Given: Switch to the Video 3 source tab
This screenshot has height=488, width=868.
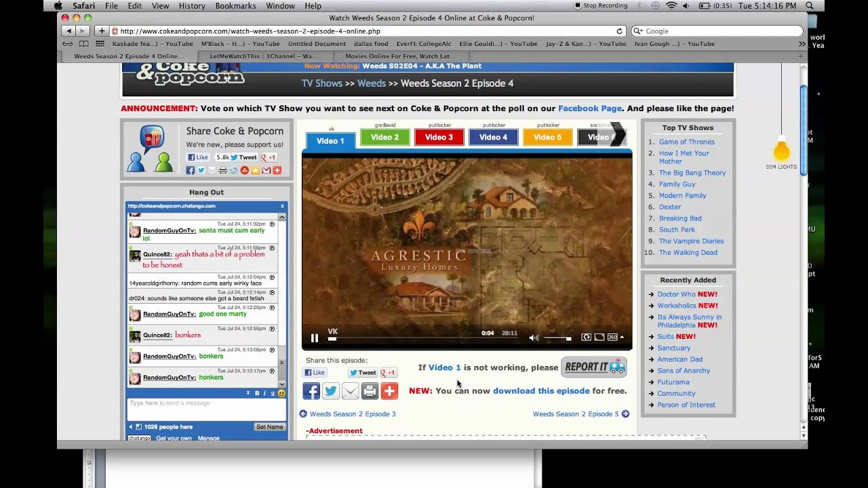Looking at the screenshot, I should tap(439, 138).
